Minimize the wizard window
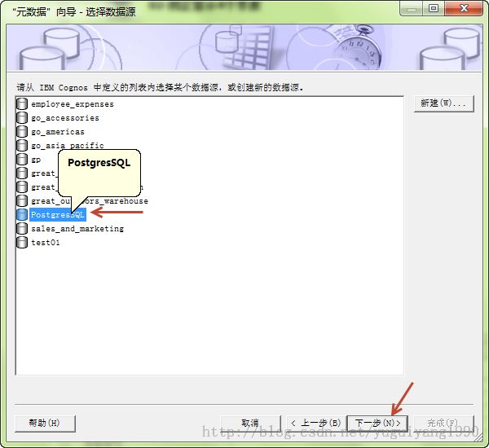Screen dimensions: 489x448 (412, 8)
